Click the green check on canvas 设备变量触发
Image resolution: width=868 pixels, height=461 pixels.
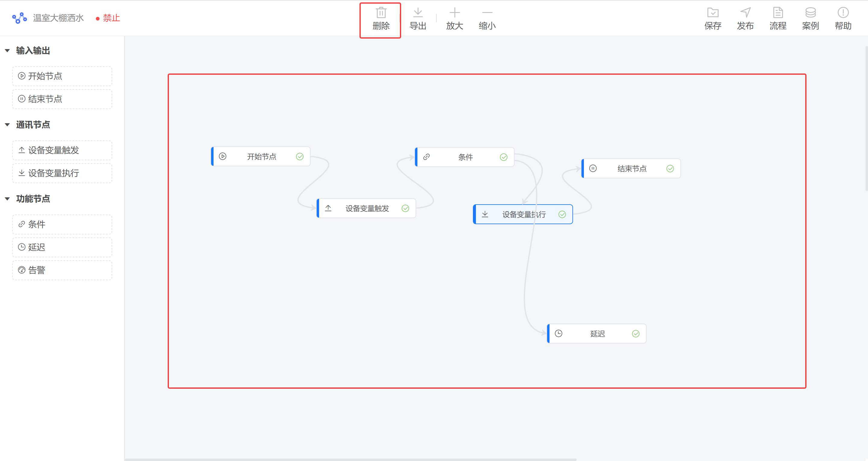coord(405,209)
